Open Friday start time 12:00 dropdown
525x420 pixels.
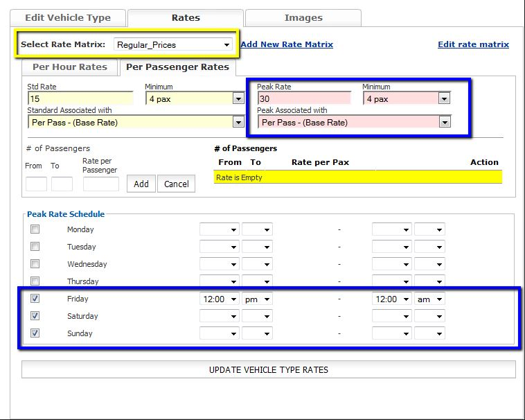point(219,299)
